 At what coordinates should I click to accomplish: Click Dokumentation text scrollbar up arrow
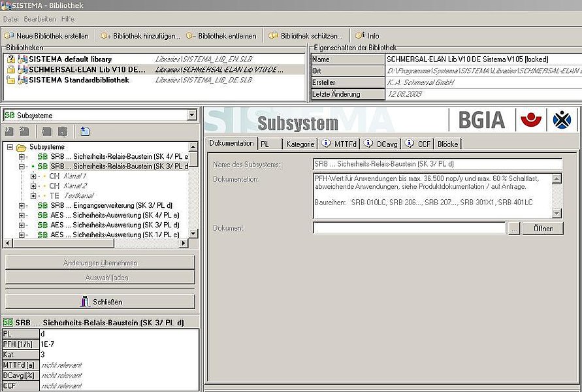click(557, 178)
